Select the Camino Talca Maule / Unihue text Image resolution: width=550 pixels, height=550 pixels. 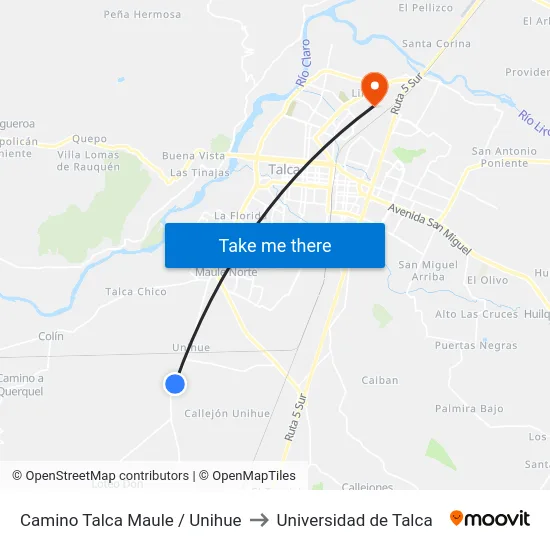click(x=131, y=520)
